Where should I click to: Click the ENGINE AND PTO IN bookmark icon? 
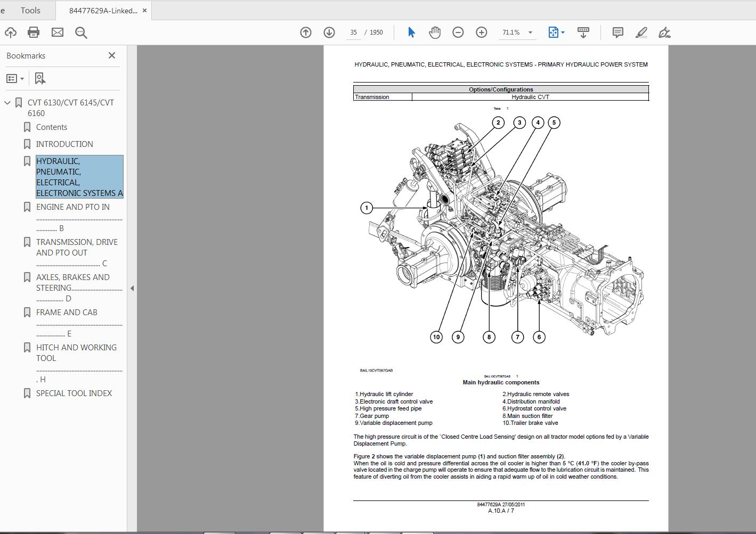(x=27, y=207)
